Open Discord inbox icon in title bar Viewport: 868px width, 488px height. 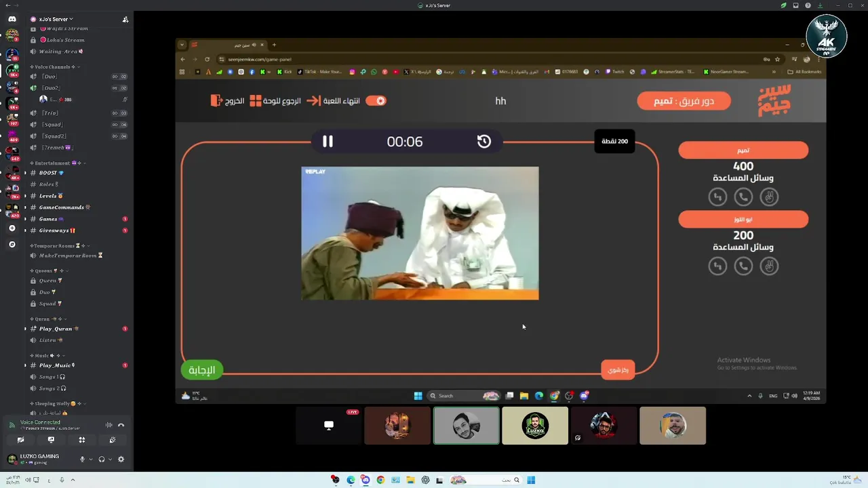point(795,5)
